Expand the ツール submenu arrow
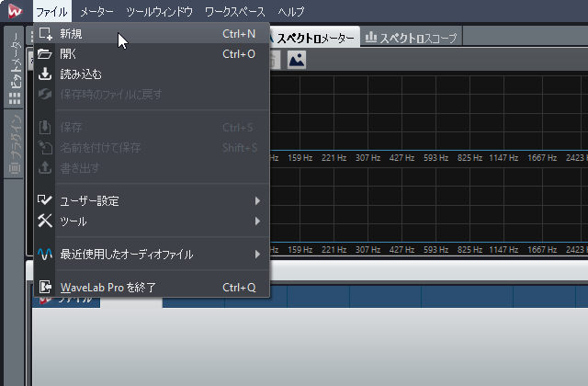588x386 pixels. 257,221
